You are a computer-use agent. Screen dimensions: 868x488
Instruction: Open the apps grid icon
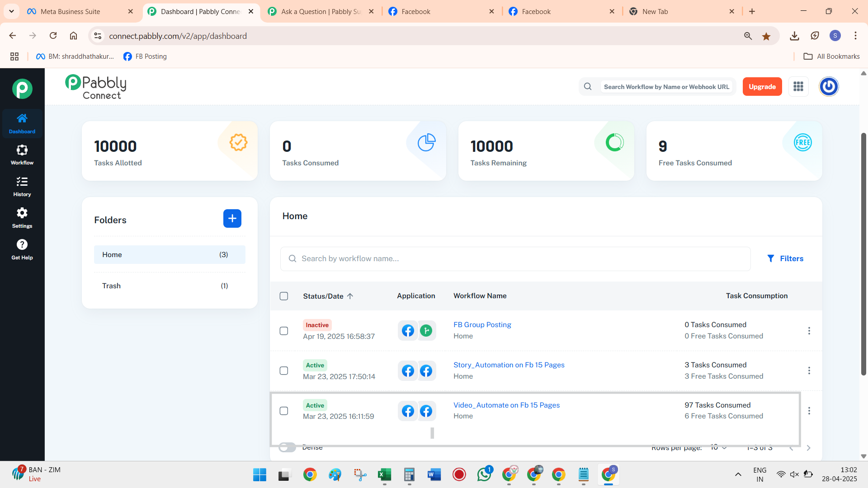point(798,87)
